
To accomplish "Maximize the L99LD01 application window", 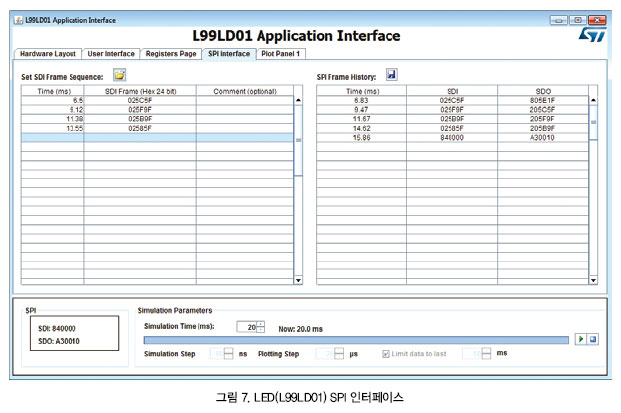I will 578,20.
